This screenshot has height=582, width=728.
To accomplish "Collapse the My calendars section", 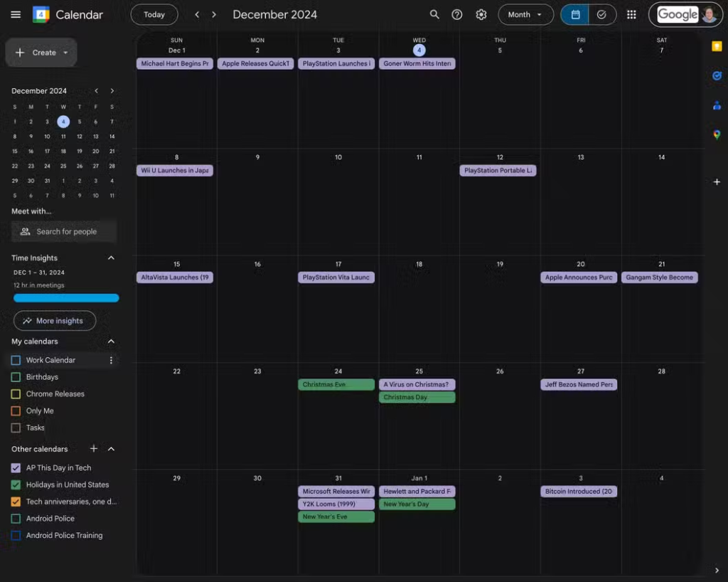I will pos(111,342).
